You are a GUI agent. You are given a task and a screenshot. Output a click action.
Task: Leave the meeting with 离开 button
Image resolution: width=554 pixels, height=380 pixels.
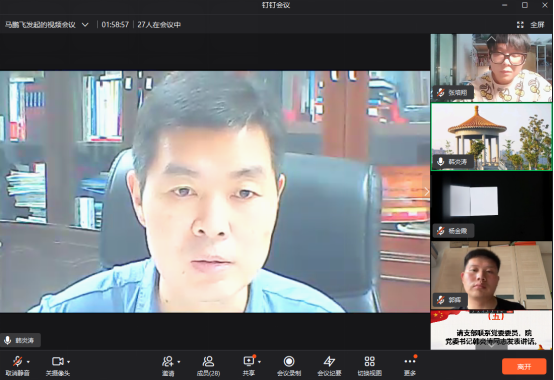[524, 366]
